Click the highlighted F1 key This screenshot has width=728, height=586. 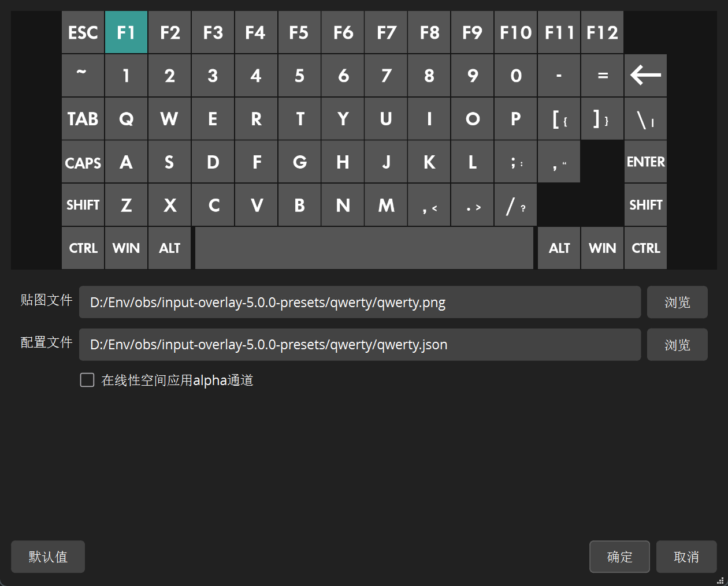point(126,32)
